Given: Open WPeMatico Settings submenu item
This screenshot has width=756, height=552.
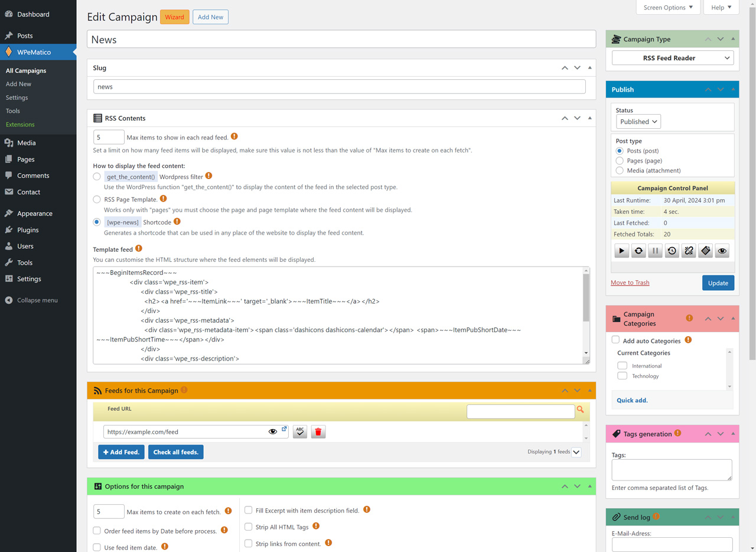Looking at the screenshot, I should (17, 98).
